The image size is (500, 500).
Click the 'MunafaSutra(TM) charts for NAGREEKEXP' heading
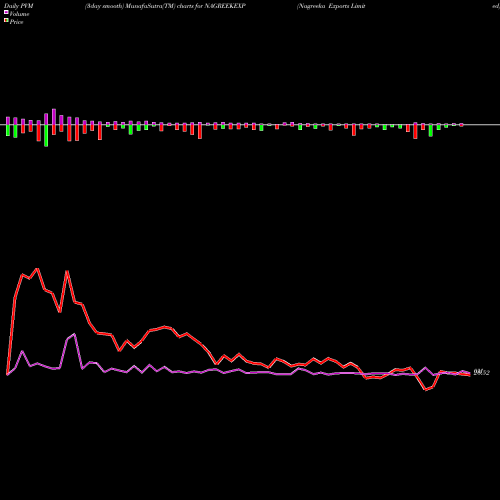pos(186,6)
